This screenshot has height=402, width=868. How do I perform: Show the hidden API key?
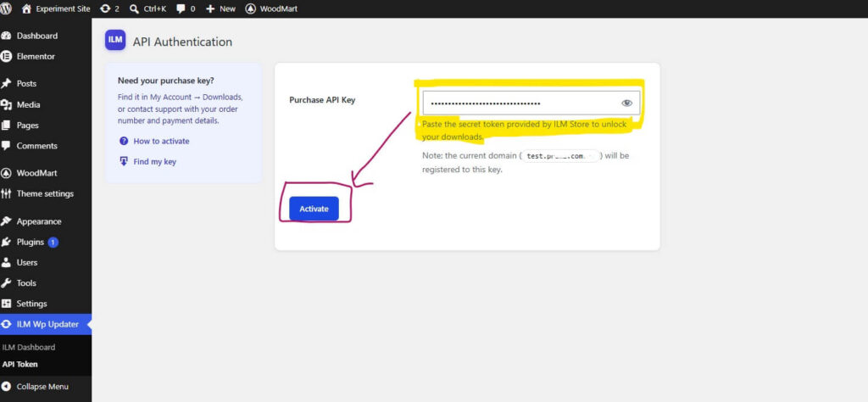[x=626, y=103]
